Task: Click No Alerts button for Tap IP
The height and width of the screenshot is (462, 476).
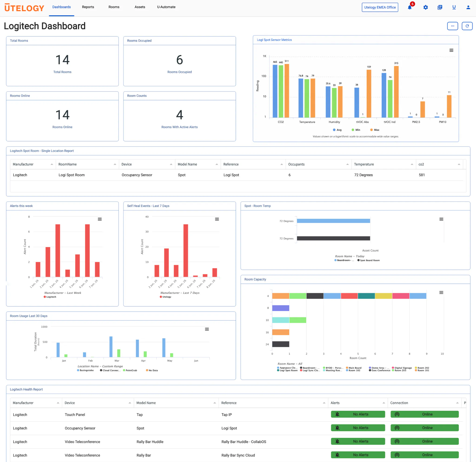Action: [x=358, y=414]
